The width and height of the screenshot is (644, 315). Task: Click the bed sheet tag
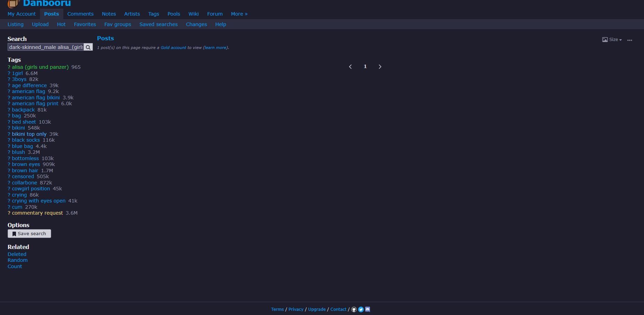(24, 122)
